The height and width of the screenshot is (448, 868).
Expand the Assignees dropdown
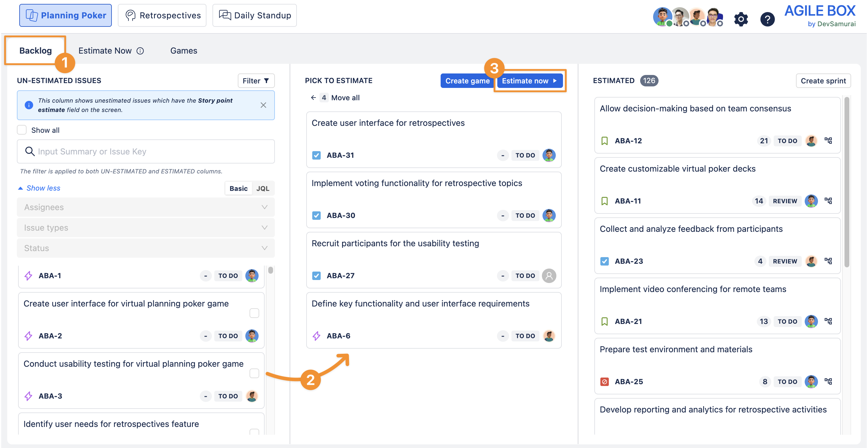point(146,207)
